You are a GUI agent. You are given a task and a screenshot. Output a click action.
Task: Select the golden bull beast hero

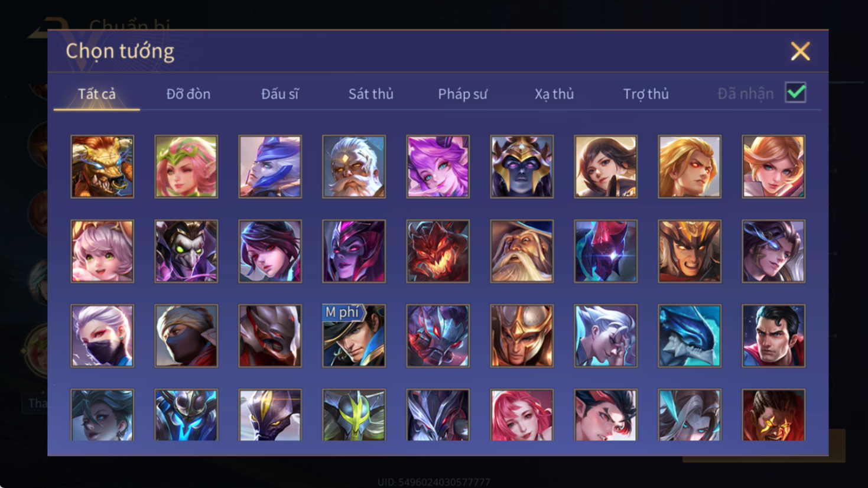(x=102, y=167)
